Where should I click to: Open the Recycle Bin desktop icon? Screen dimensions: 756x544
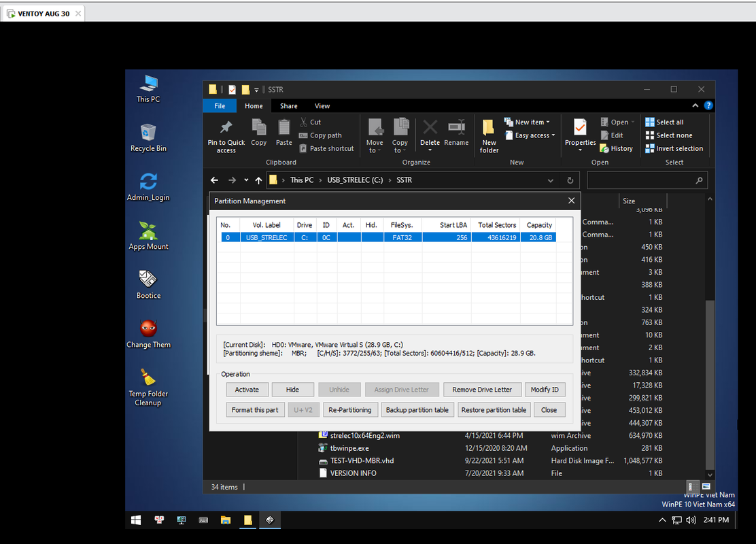(148, 138)
